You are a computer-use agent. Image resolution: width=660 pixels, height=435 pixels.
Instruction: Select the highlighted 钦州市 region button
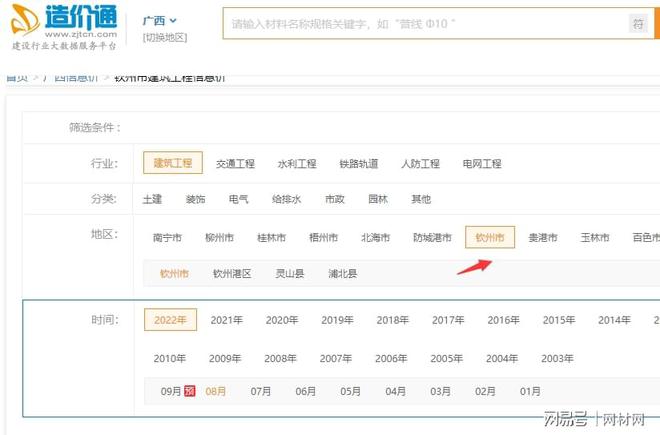[490, 237]
